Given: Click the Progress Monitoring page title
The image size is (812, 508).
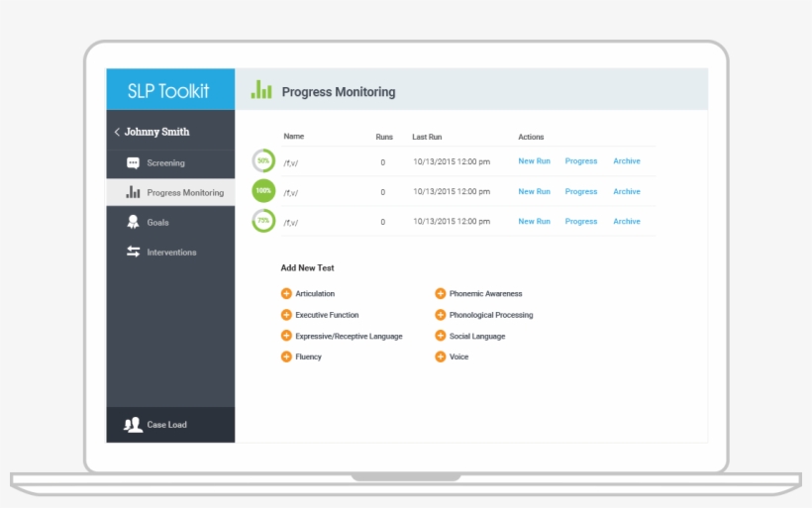Looking at the screenshot, I should pyautogui.click(x=338, y=92).
